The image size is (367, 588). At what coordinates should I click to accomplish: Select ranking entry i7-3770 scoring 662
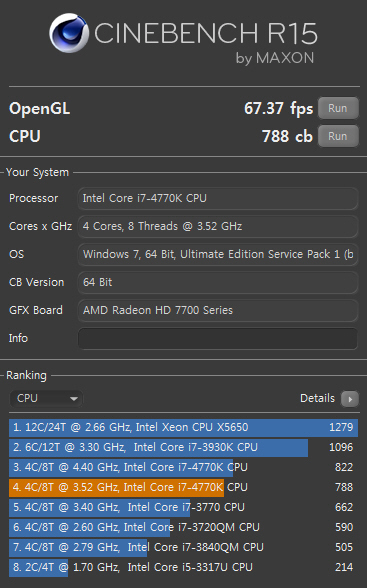(x=183, y=507)
